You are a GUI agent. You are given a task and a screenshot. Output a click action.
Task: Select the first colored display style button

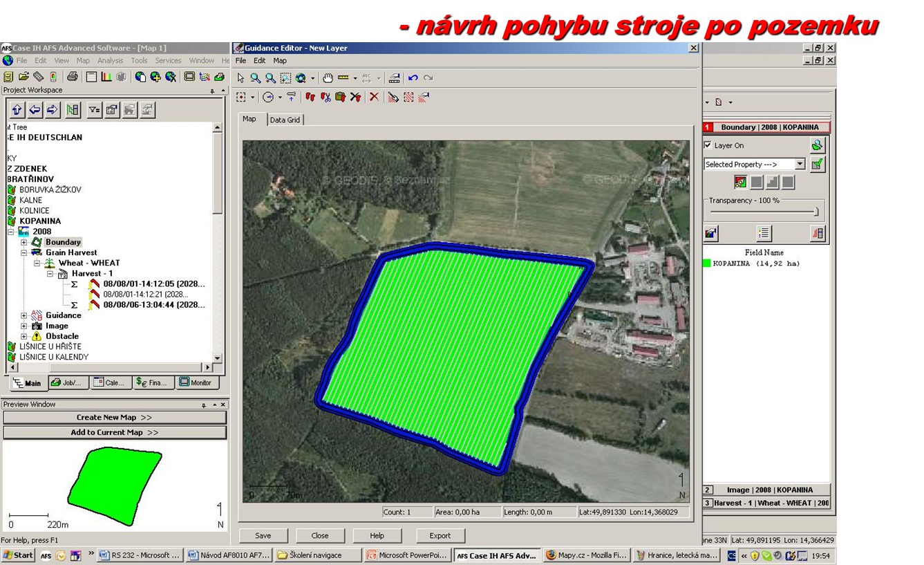click(740, 183)
